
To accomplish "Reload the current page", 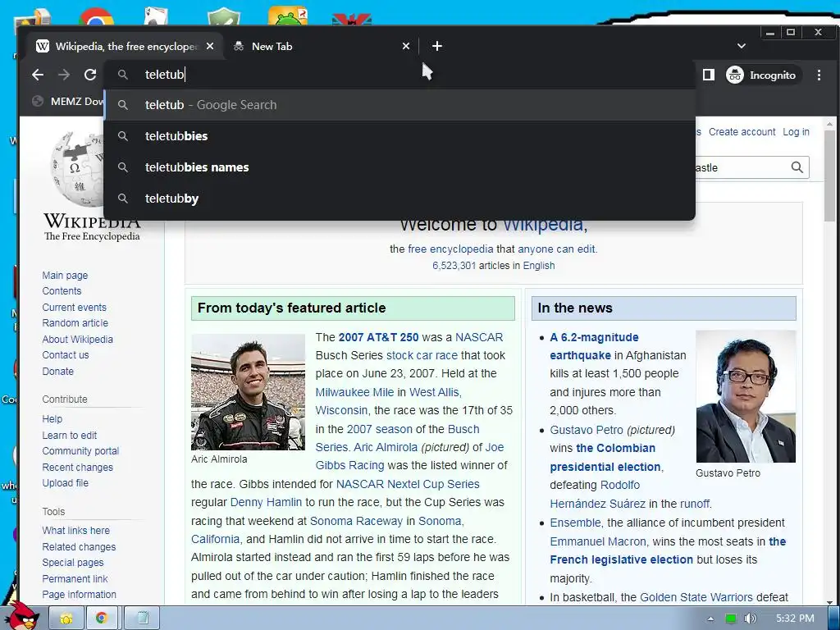I will pyautogui.click(x=90, y=75).
